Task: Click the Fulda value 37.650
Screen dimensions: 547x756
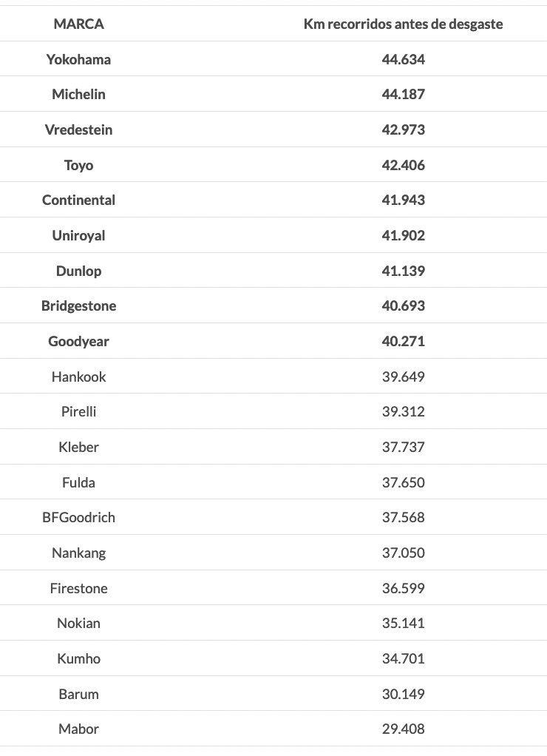Action: (x=403, y=482)
